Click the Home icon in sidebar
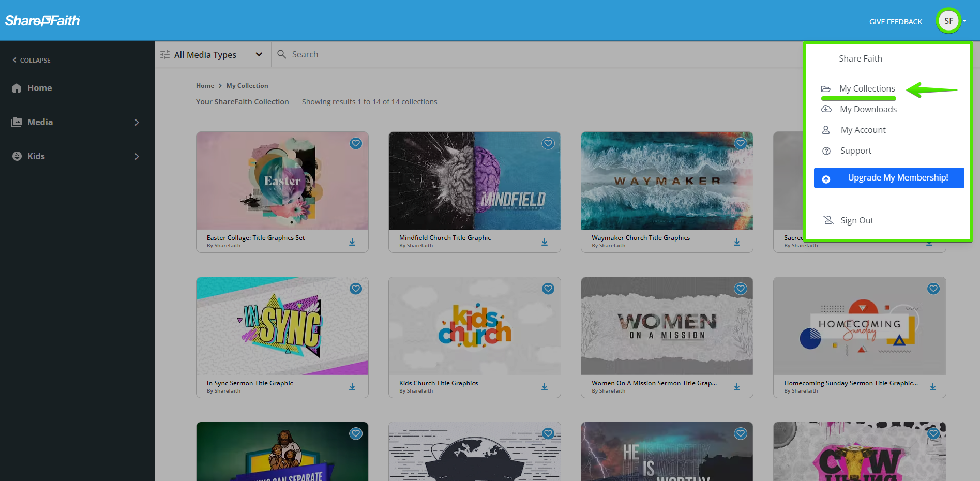 pos(17,88)
